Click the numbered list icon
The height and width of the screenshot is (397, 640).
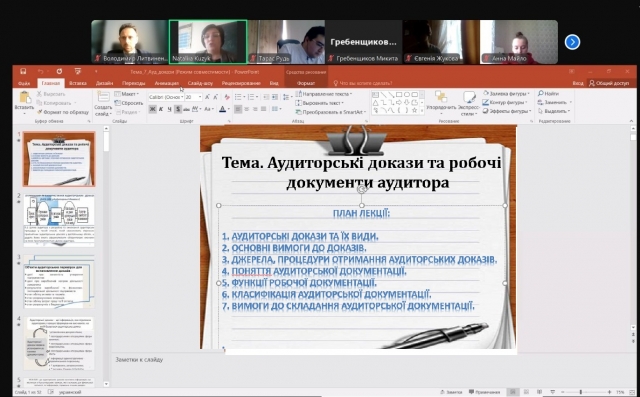pyautogui.click(x=252, y=97)
